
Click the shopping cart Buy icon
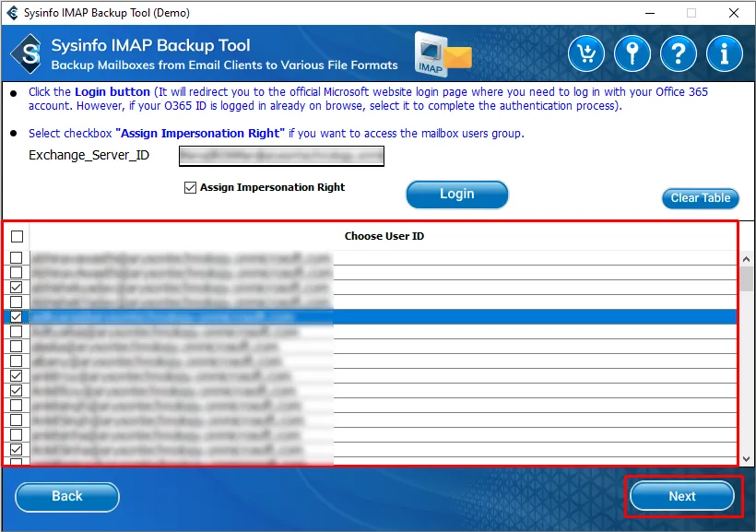click(x=586, y=54)
